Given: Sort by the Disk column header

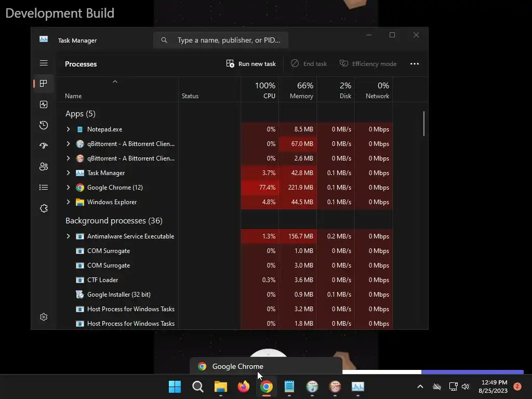Looking at the screenshot, I should [336, 90].
